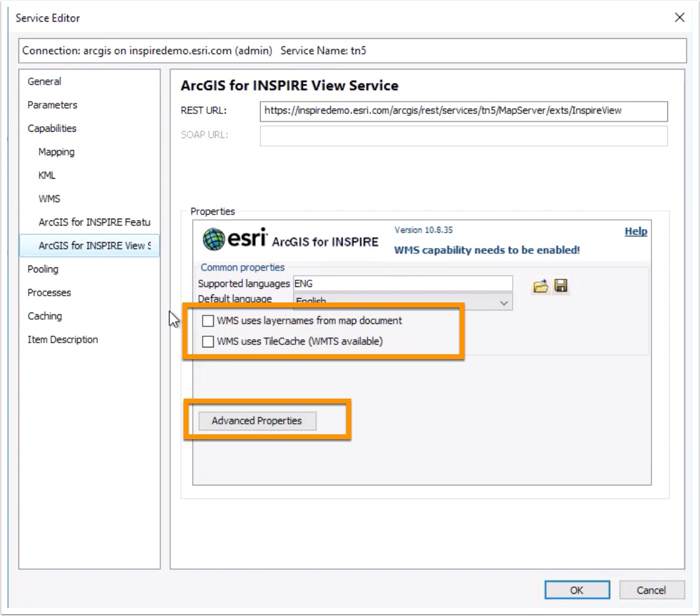Click the SOAP URL field
Viewport: 700px width, 616px height.
coord(463,136)
